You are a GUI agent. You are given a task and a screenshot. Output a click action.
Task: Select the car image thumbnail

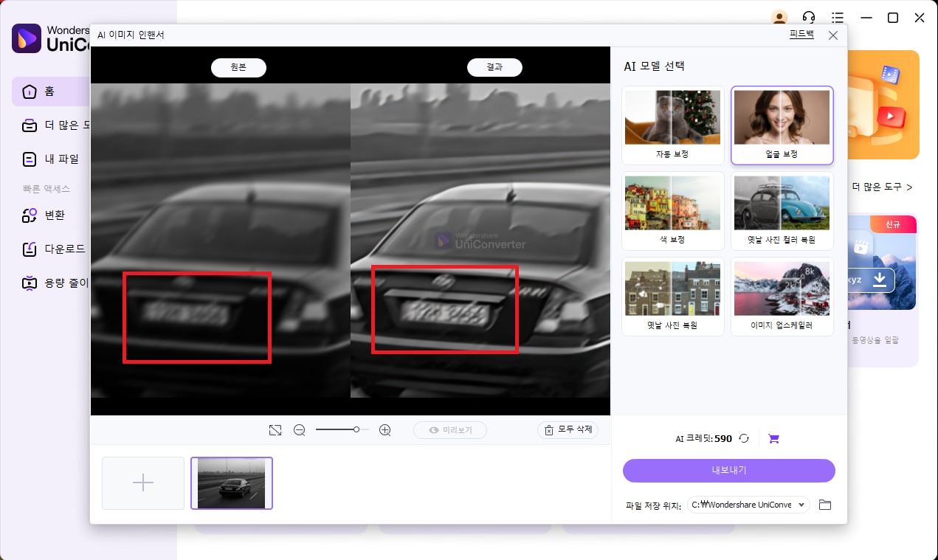pos(232,483)
